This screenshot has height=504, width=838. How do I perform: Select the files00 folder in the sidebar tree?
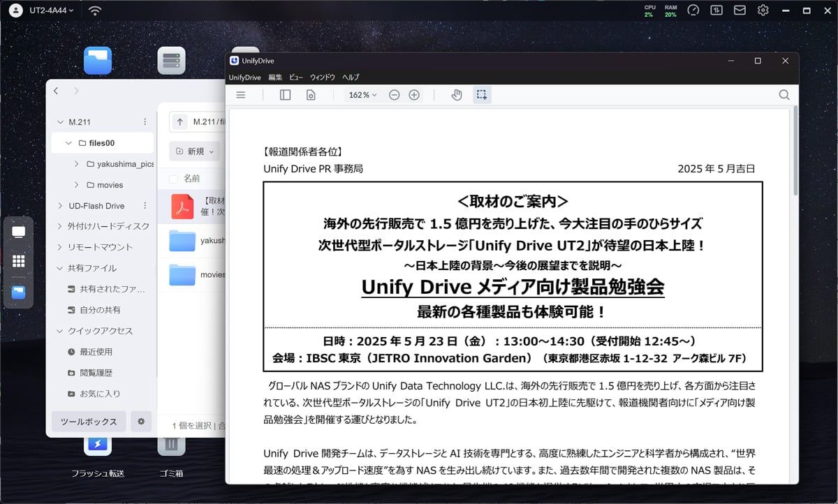coord(103,143)
